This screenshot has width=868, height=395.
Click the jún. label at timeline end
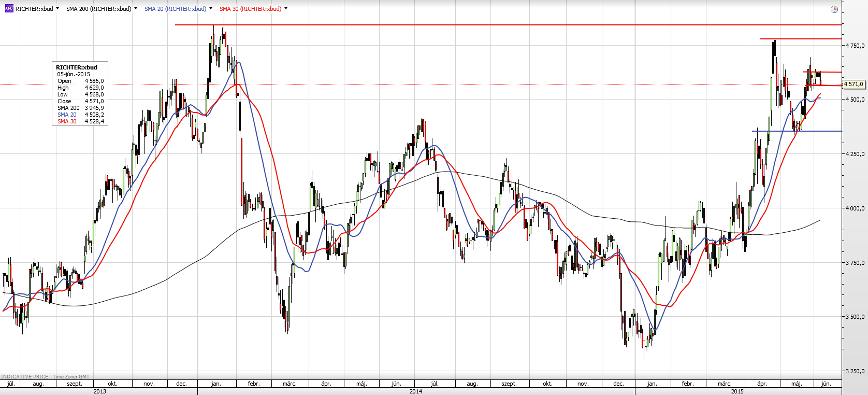826,384
